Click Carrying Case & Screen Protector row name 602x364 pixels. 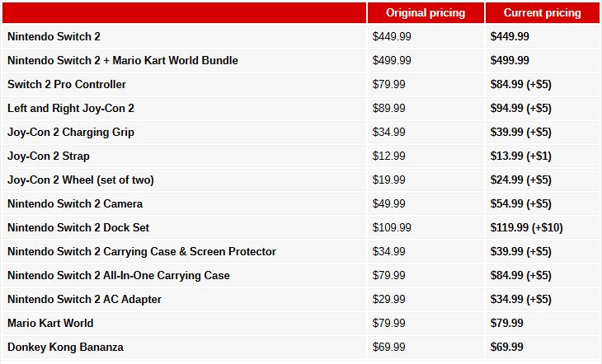[142, 252]
